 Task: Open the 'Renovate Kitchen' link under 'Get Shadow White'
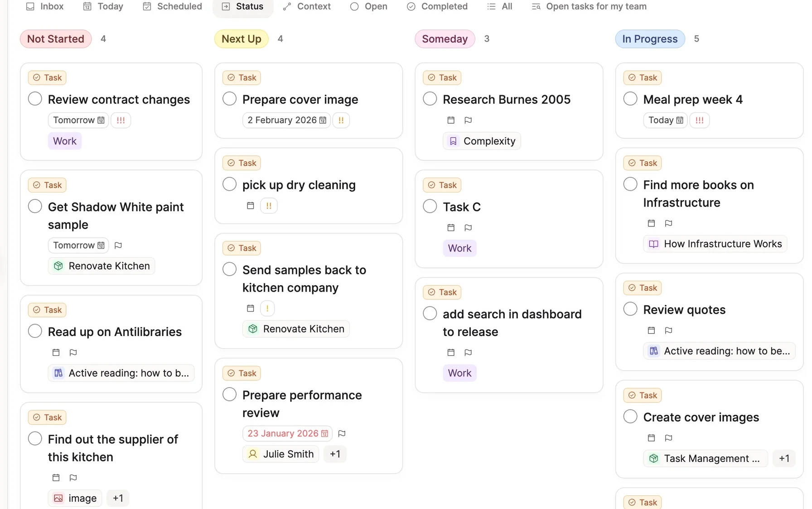coord(101,266)
